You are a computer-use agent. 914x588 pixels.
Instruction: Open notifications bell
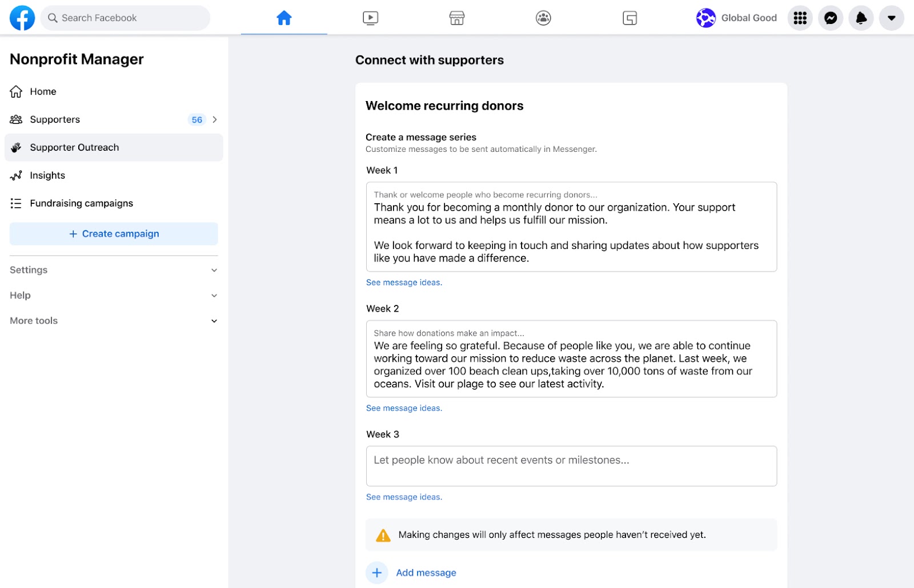pos(861,18)
